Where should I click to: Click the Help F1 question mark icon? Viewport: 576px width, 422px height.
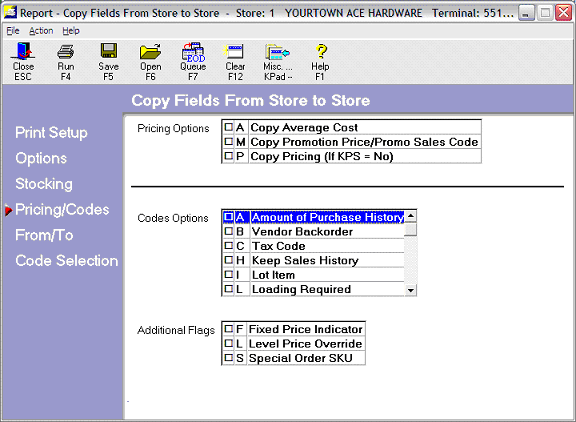coord(320,61)
